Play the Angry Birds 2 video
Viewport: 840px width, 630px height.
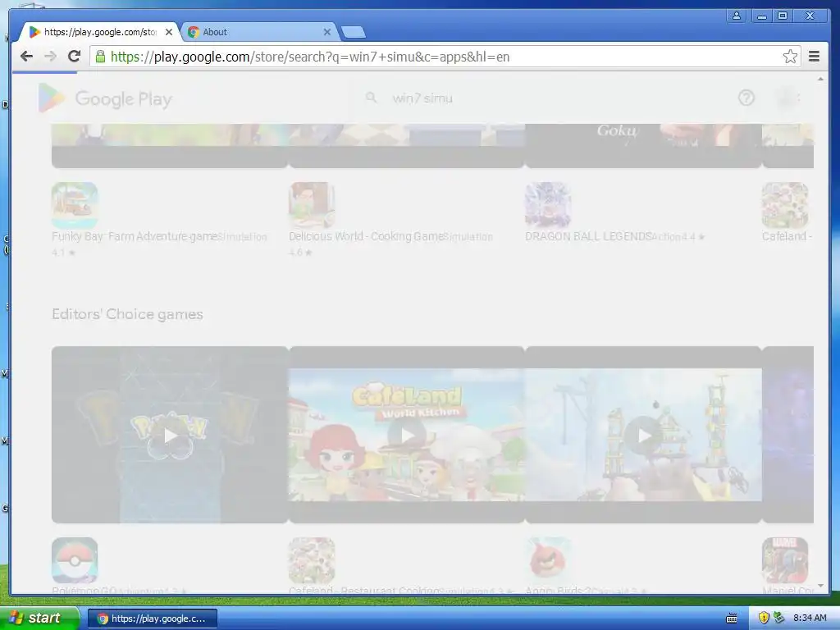pyautogui.click(x=644, y=435)
